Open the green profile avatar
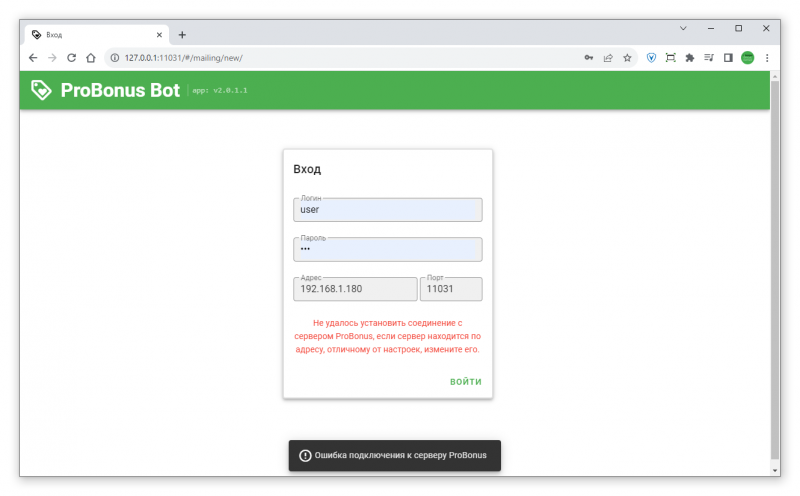The height and width of the screenshot is (496, 800). click(x=747, y=58)
